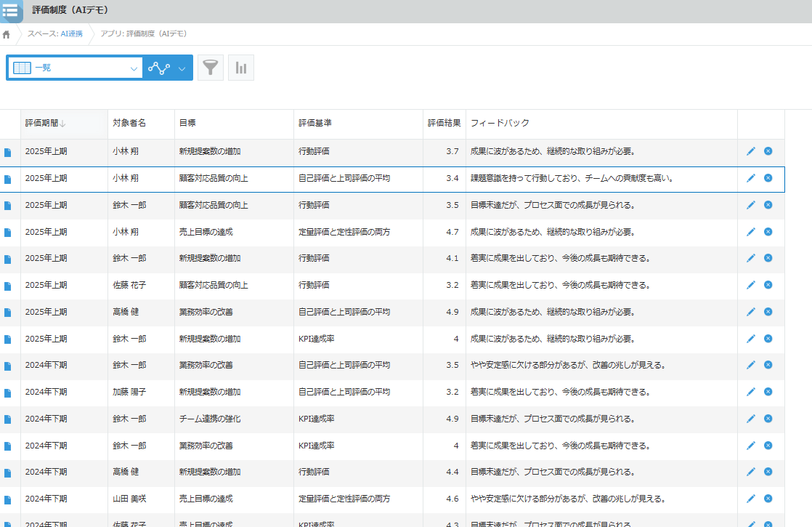Viewport: 812px width, 527px height.
Task: Open record details for score 3.7 row
Action: click(x=8, y=152)
